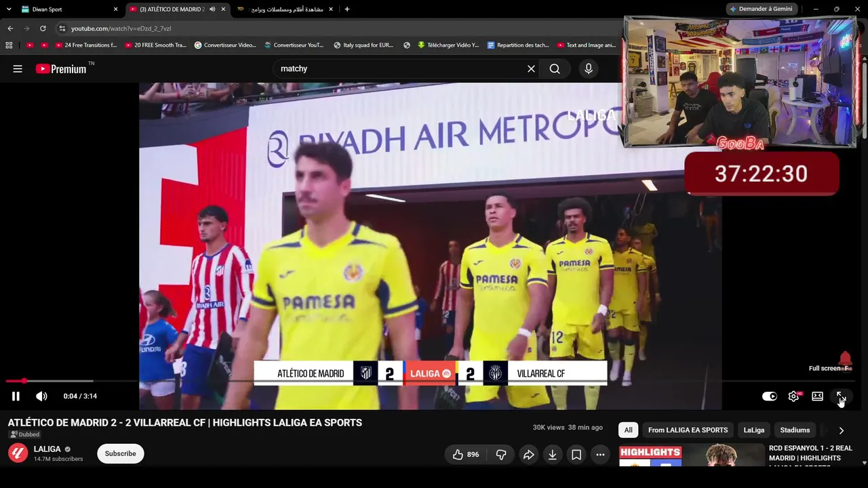Viewport: 868px width, 488px height.
Task: Click the Dubbed badge under the title
Action: (25, 434)
